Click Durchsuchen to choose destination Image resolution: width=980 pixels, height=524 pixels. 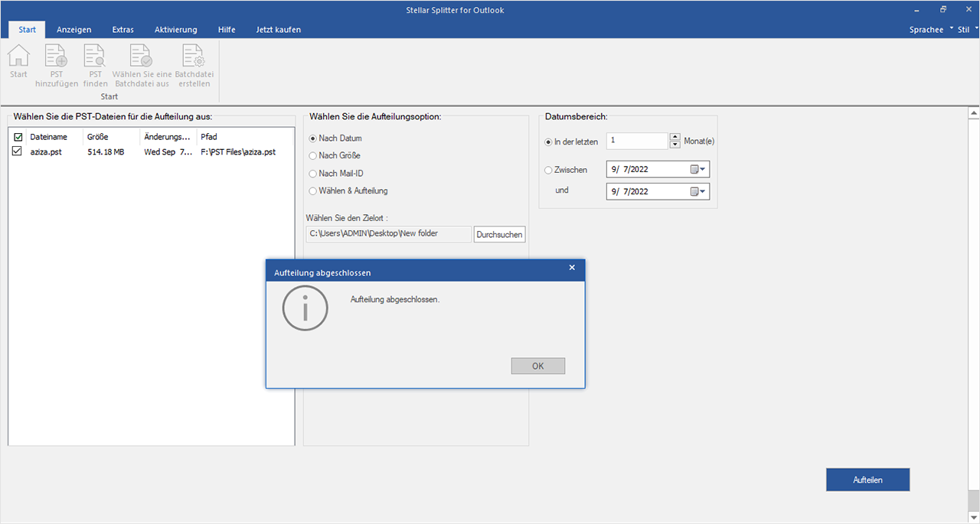(x=500, y=234)
